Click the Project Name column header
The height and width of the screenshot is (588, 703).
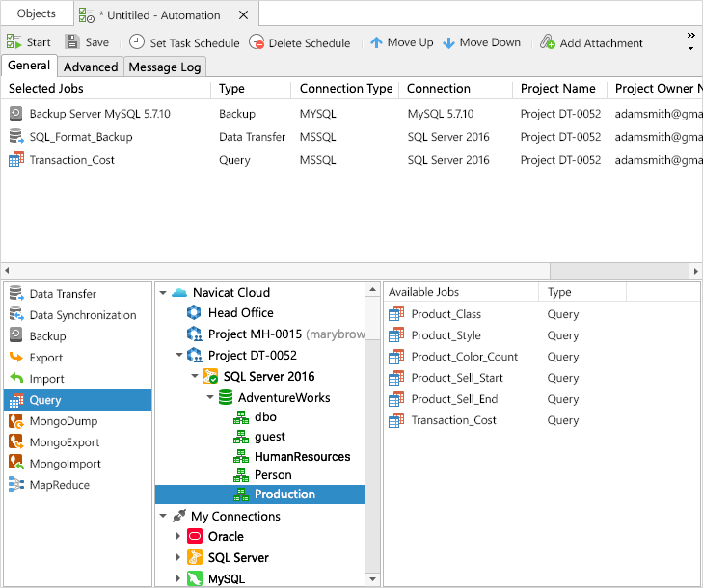pyautogui.click(x=557, y=89)
